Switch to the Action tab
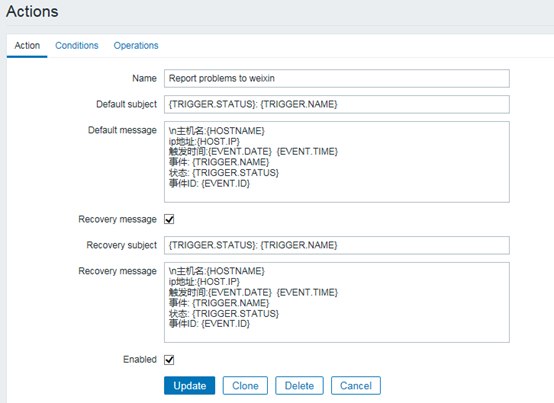 (27, 46)
